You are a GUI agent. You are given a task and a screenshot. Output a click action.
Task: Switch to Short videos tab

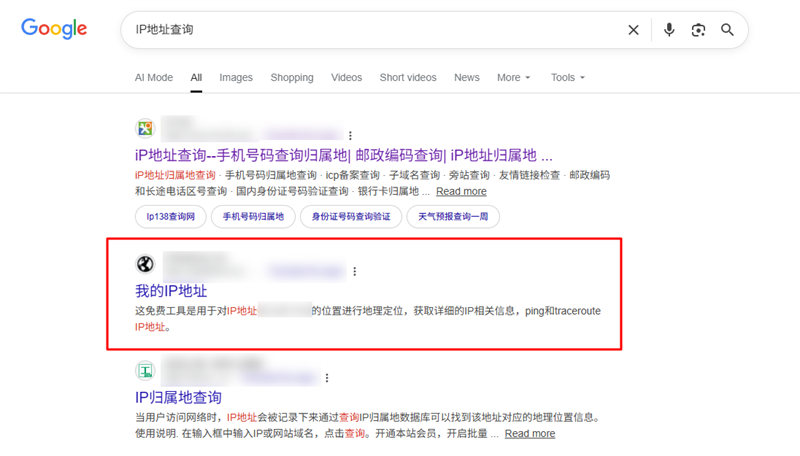tap(408, 78)
